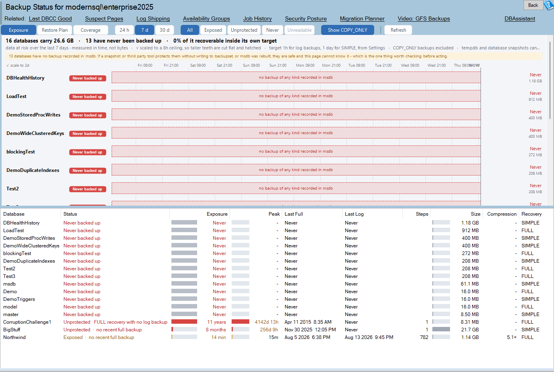This screenshot has height=392, width=554.
Task: Open the Availability Groups link
Action: pos(206,18)
